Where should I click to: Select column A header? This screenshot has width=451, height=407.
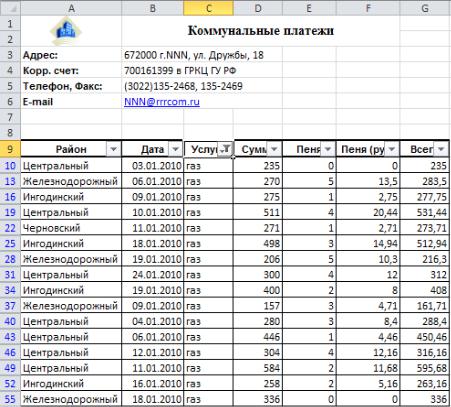[71, 8]
